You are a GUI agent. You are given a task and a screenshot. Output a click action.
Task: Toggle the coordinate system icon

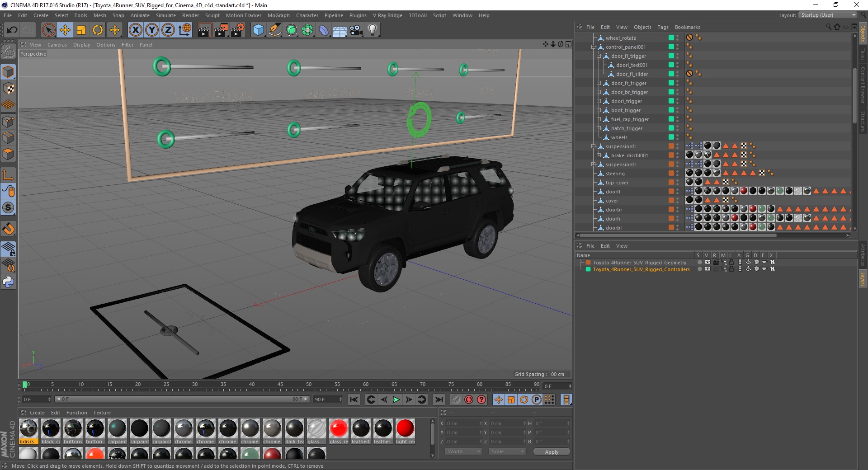184,30
